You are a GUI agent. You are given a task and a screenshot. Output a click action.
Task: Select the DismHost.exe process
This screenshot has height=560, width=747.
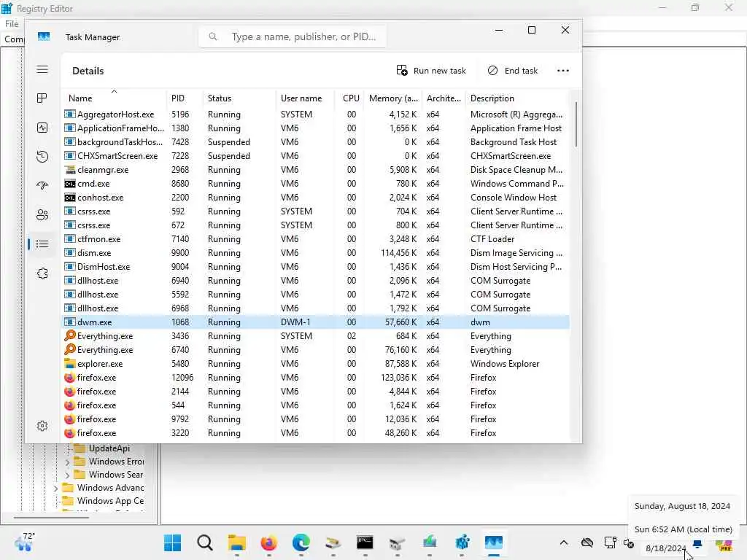(x=317, y=267)
